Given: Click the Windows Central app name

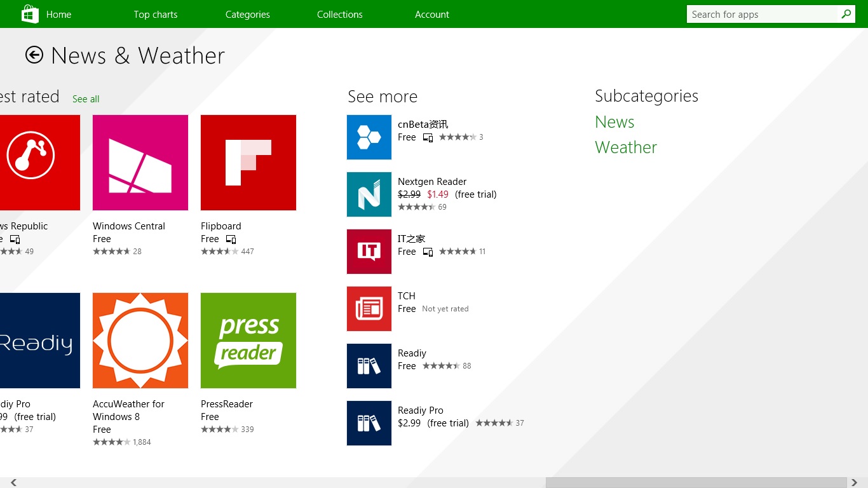Looking at the screenshot, I should (129, 226).
